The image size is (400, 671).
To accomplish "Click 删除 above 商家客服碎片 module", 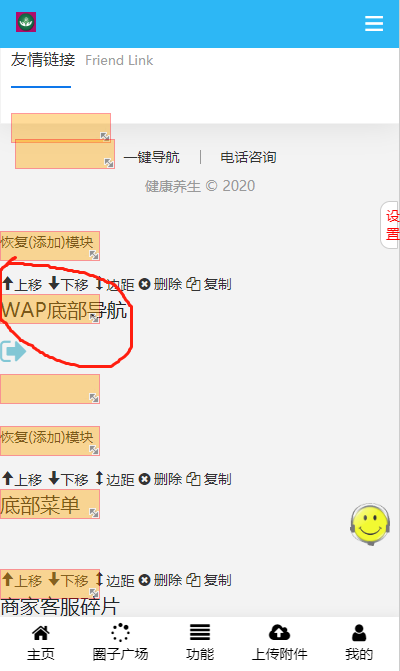I will click(160, 580).
